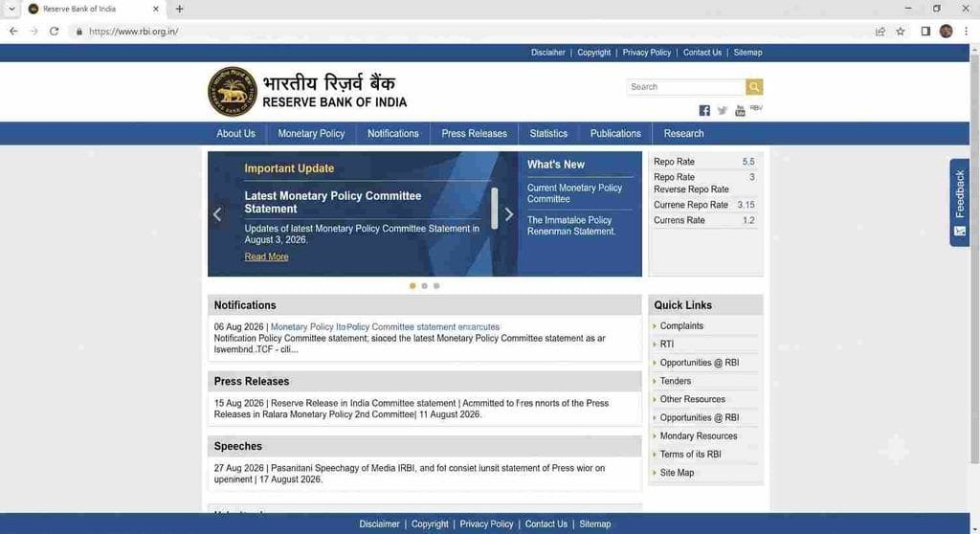Open Site Map quick link

677,473
